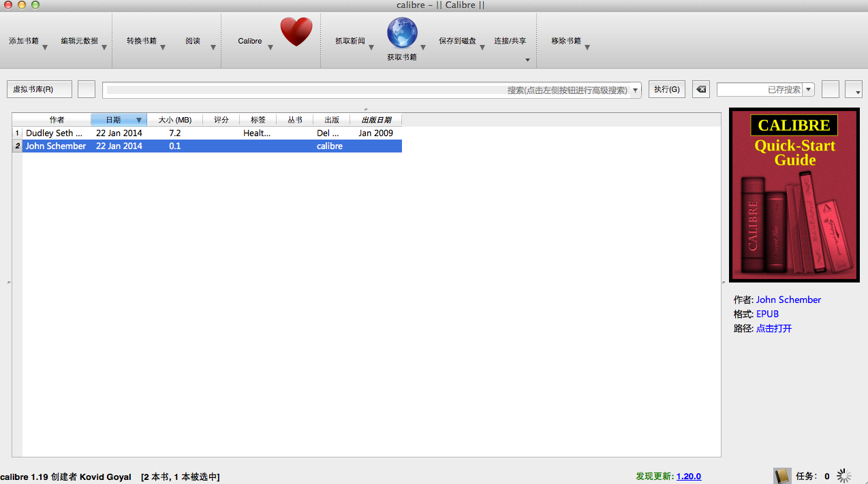
Task: Click the blank square button right of 已存搜索
Action: 830,89
